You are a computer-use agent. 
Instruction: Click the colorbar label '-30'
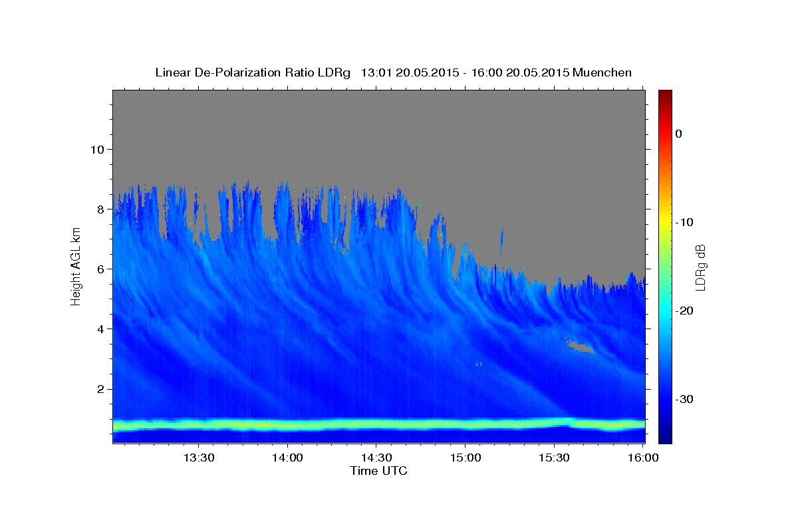(685, 399)
